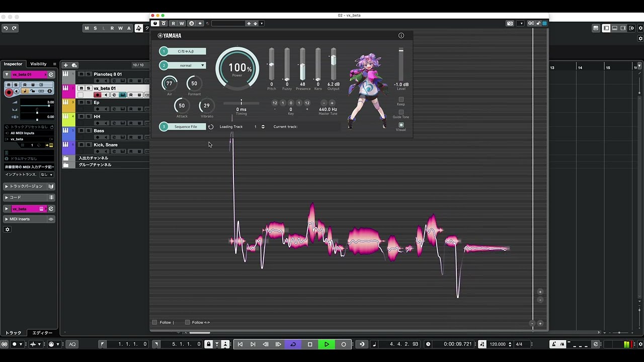Click the transport Stop button

[310, 344]
